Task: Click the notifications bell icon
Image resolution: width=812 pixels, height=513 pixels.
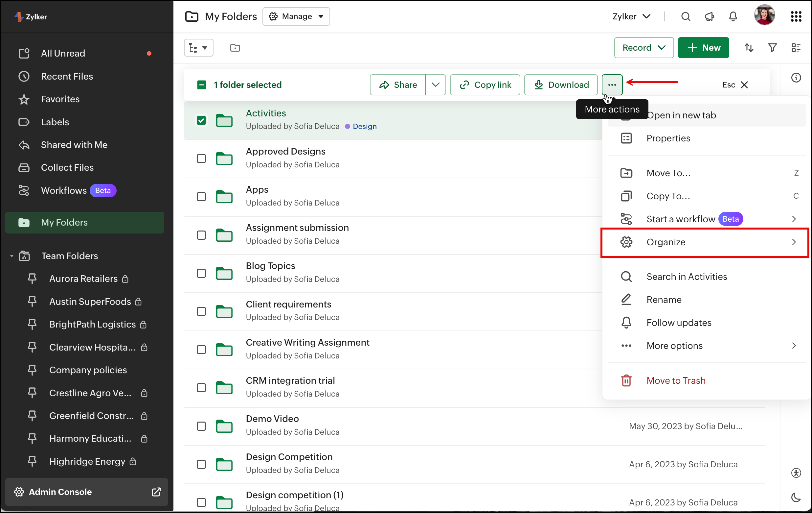Action: point(733,16)
